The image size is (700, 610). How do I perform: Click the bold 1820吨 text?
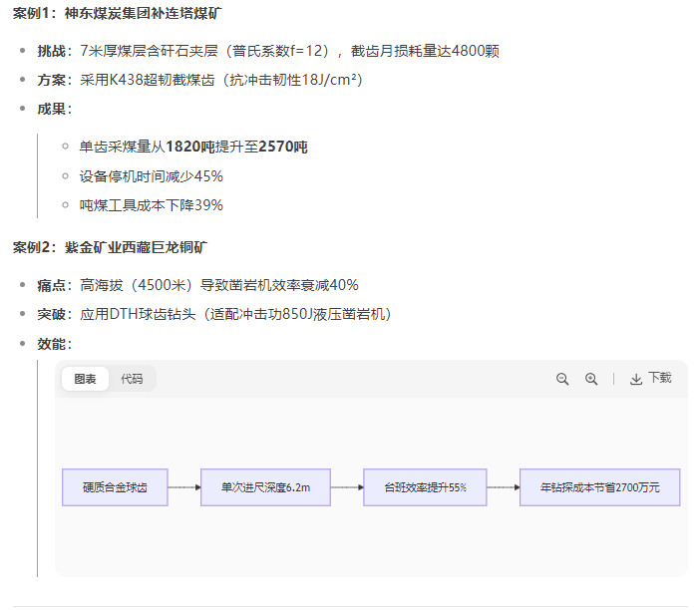click(x=190, y=147)
